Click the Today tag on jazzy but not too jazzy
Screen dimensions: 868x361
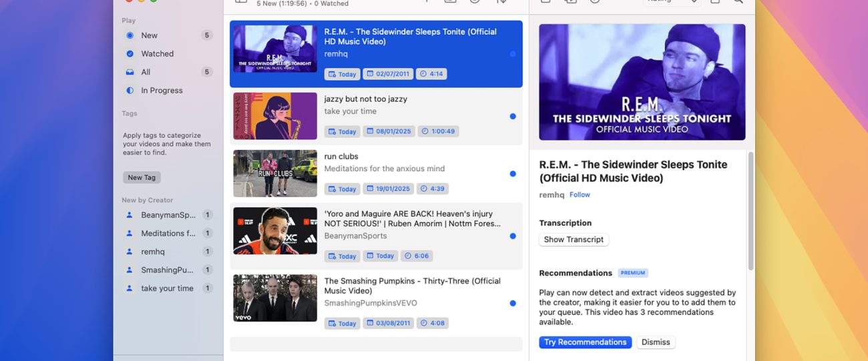pos(342,132)
